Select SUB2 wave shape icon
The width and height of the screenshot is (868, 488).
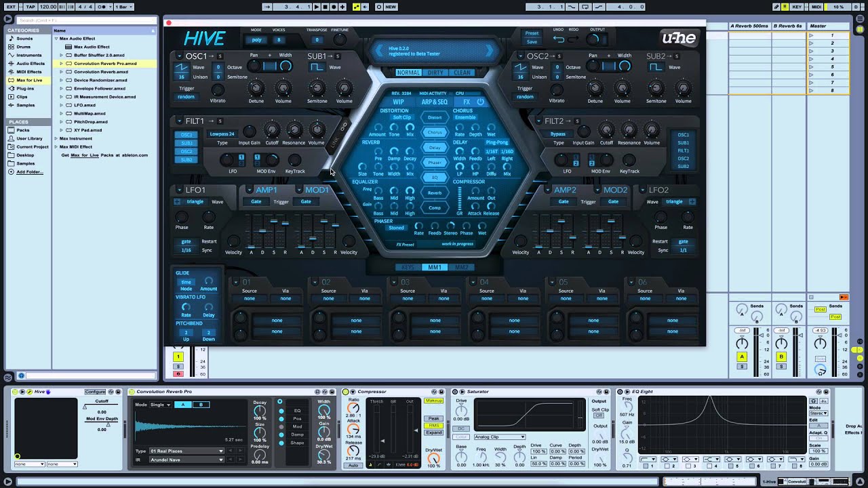click(656, 68)
